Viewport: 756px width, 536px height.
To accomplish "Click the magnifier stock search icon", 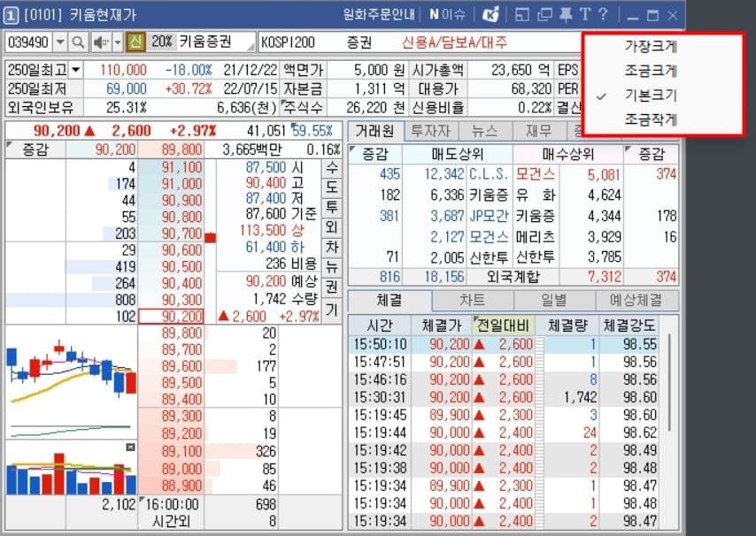I will pyautogui.click(x=77, y=42).
